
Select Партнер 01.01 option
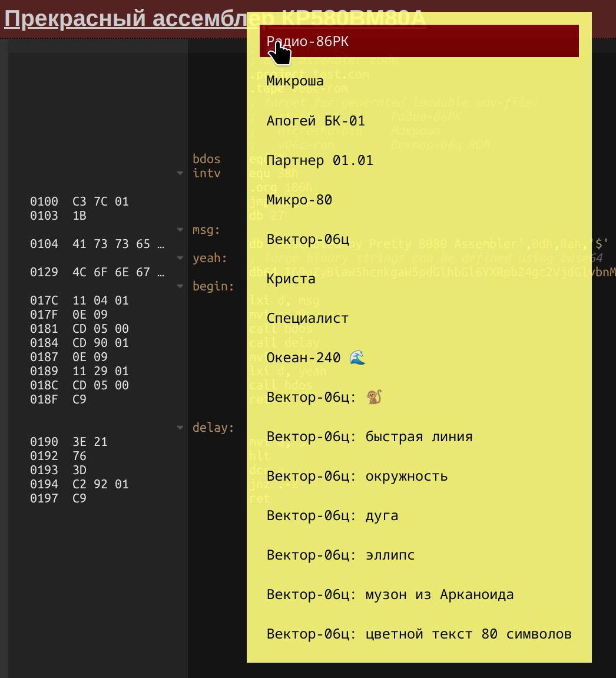pos(319,160)
